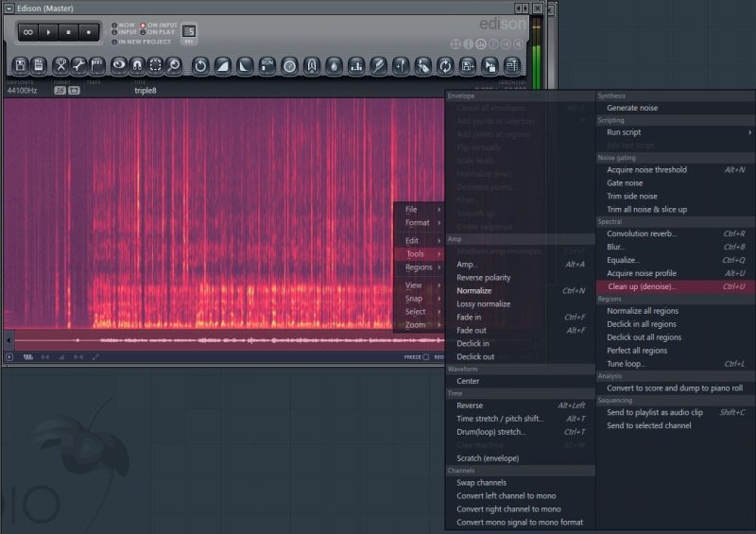Click the Zoom magnifier toolbar icon
The width and height of the screenshot is (756, 534).
coord(174,65)
